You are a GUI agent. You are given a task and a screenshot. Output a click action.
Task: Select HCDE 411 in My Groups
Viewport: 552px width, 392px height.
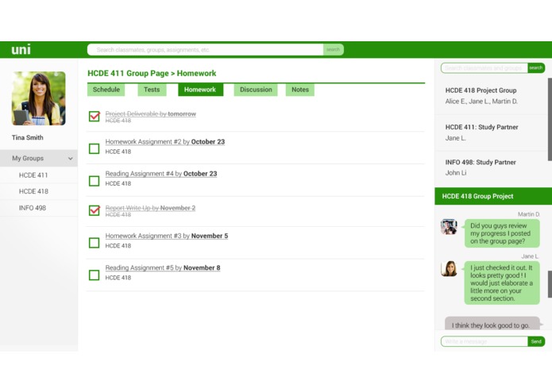coord(39,175)
